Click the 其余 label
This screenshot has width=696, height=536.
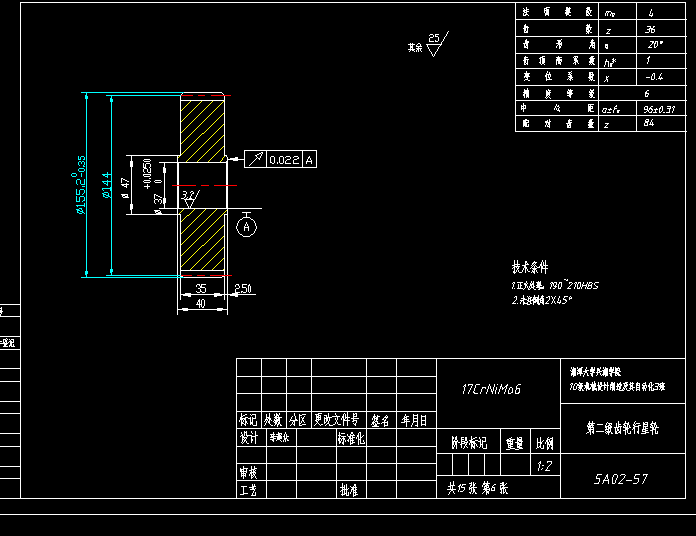click(415, 47)
